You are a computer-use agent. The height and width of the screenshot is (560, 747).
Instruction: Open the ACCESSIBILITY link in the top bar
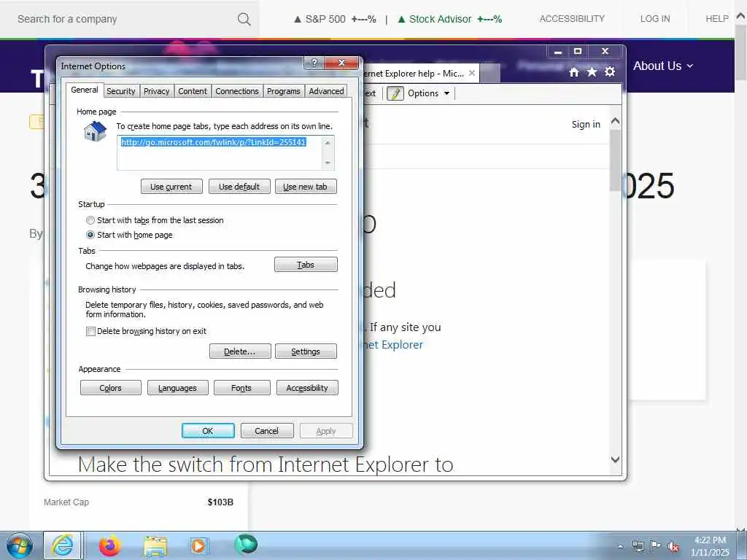(572, 18)
